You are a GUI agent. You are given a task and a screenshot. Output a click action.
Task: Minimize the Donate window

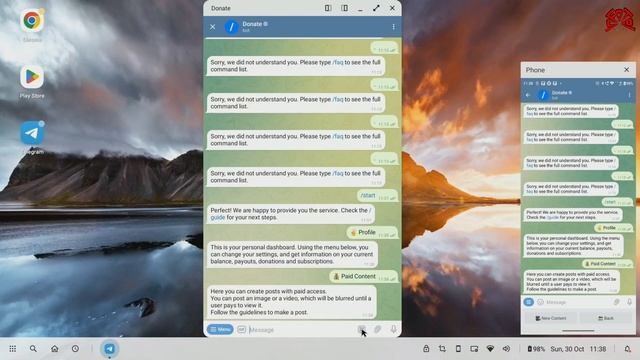click(x=360, y=8)
